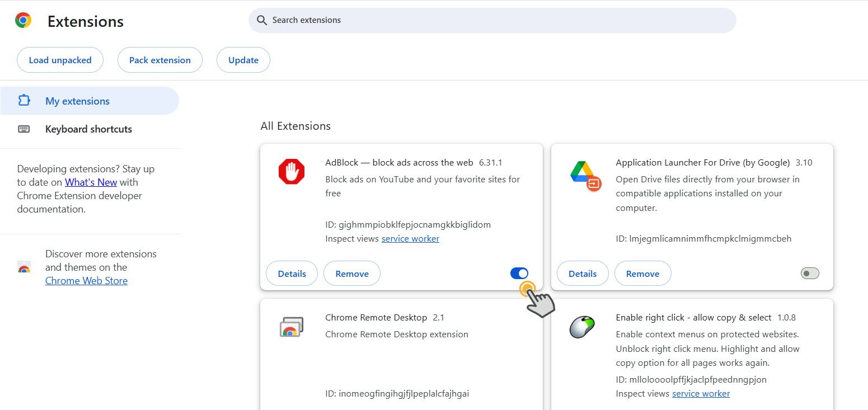Viewport: 868px width, 410px height.
Task: Click the Enable right click mouse icon
Action: (582, 327)
